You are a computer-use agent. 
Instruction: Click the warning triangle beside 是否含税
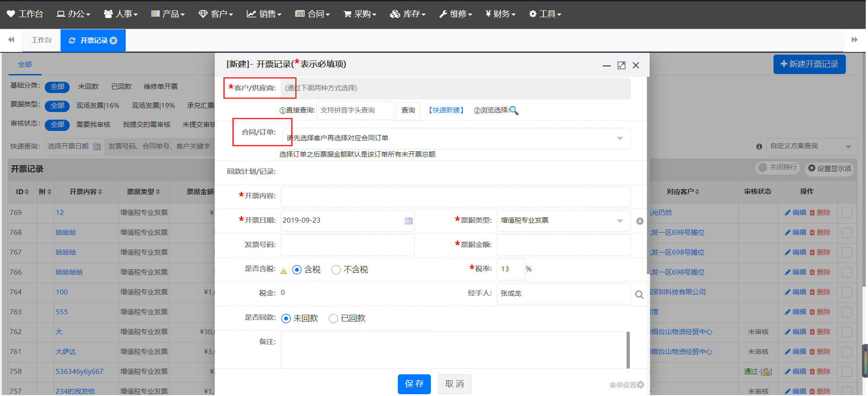(x=283, y=271)
